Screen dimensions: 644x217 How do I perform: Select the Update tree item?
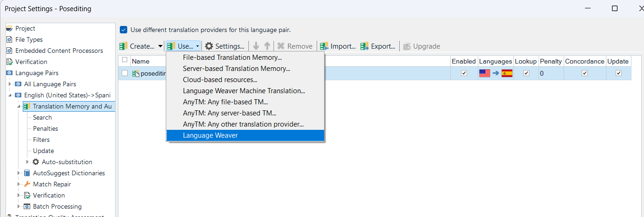pos(44,151)
